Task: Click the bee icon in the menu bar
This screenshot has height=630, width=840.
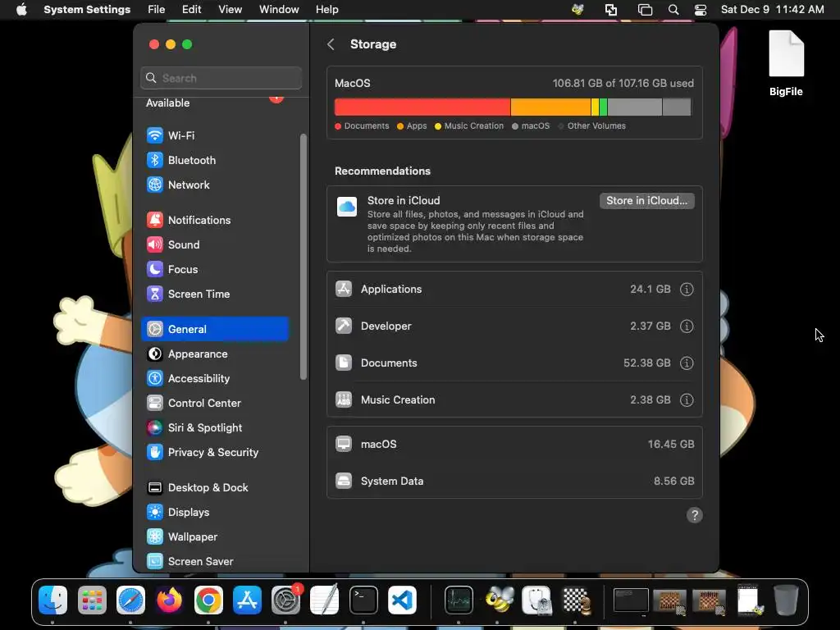Action: pos(577,10)
